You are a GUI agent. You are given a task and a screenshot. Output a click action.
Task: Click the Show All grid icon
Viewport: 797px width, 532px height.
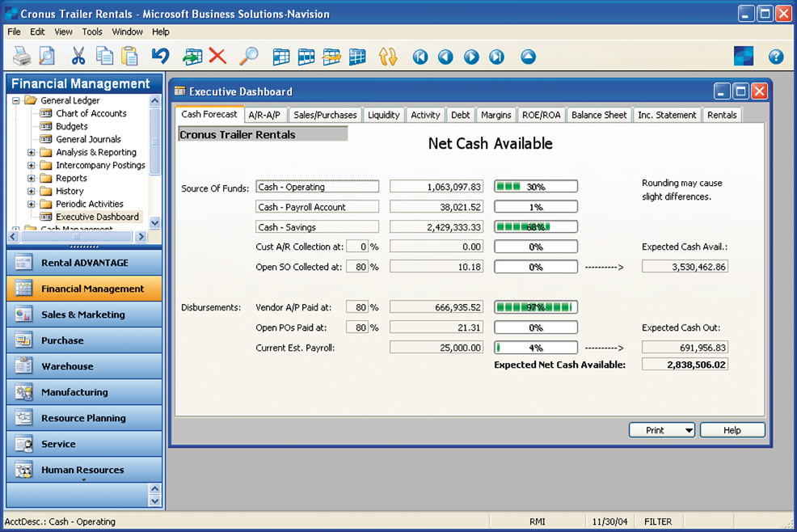[x=357, y=57]
